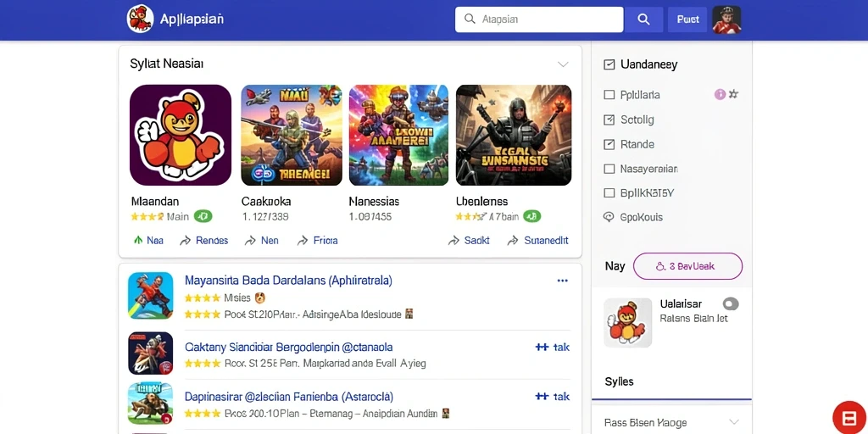Click the Fricra share link

pos(317,241)
